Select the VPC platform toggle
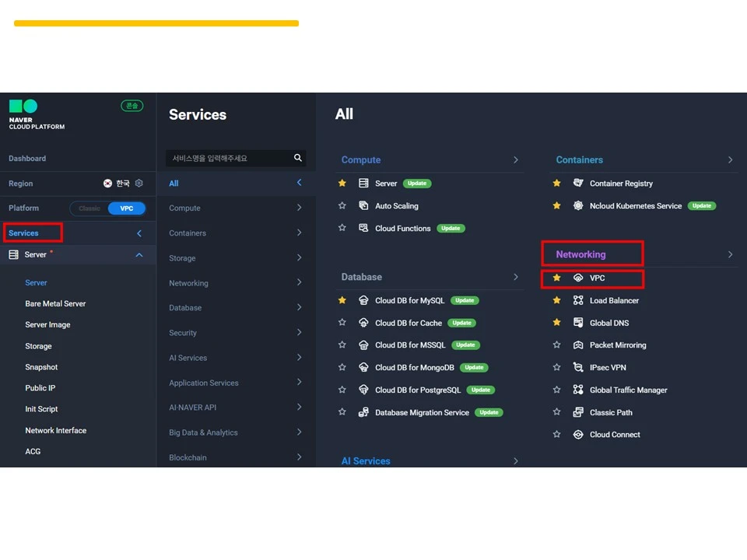Image resolution: width=747 pixels, height=560 pixels. click(126, 208)
